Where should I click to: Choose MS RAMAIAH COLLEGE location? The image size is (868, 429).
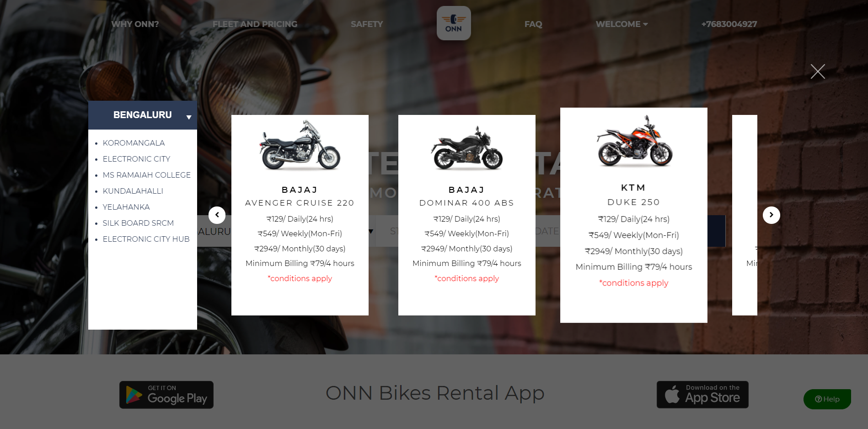[146, 175]
